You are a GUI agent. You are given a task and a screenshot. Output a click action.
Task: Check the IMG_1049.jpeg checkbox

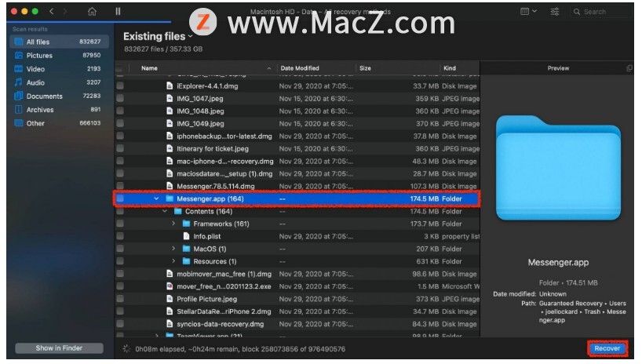(120, 123)
